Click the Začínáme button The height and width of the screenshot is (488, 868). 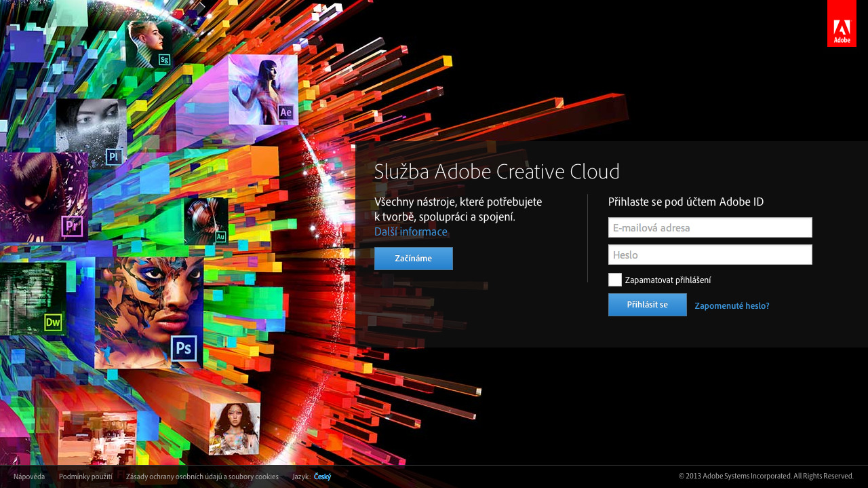coord(414,259)
